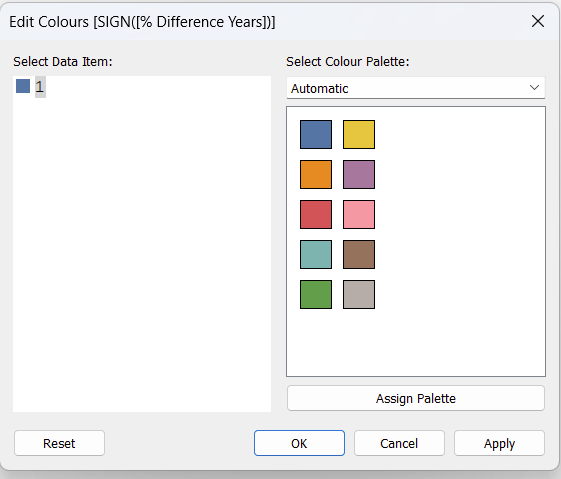Click the Assign Palette button
The height and width of the screenshot is (479, 561).
coord(416,398)
